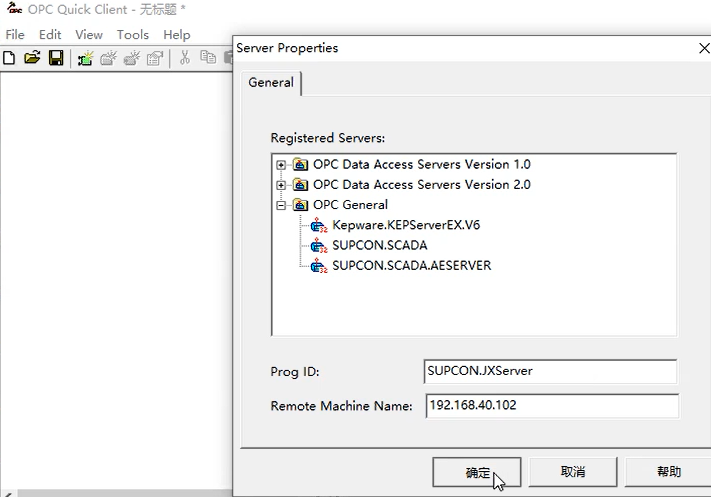Click the Prog ID input field

tap(550, 371)
